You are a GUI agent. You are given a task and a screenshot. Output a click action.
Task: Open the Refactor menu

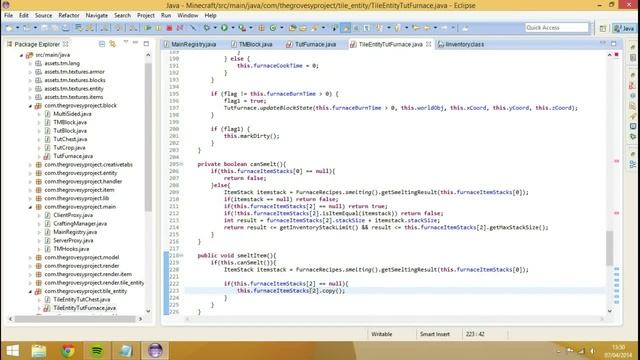(69, 16)
